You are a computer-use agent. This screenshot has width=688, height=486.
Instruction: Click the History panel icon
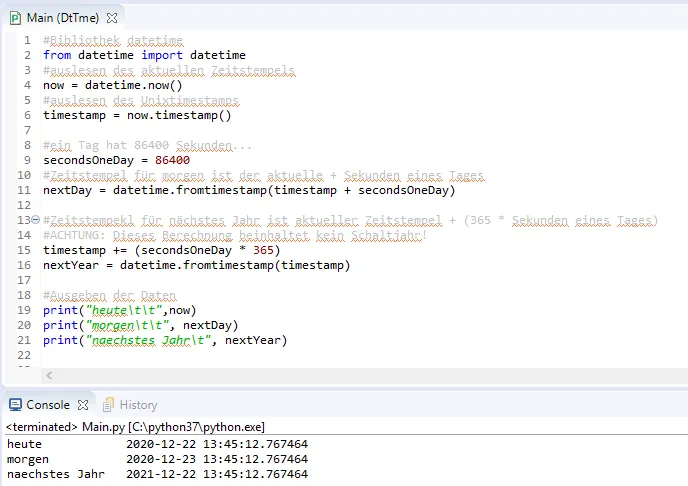coord(108,405)
